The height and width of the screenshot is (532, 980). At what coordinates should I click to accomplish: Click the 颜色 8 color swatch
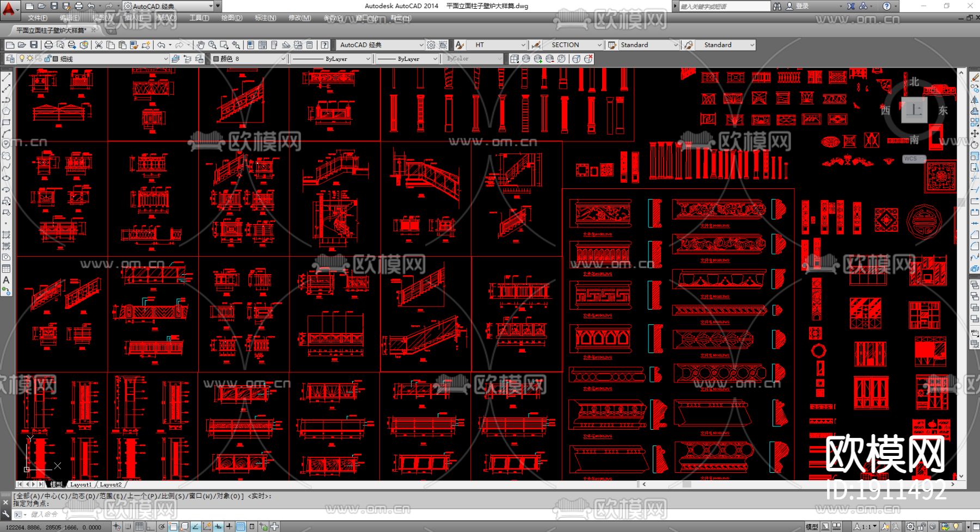(216, 59)
